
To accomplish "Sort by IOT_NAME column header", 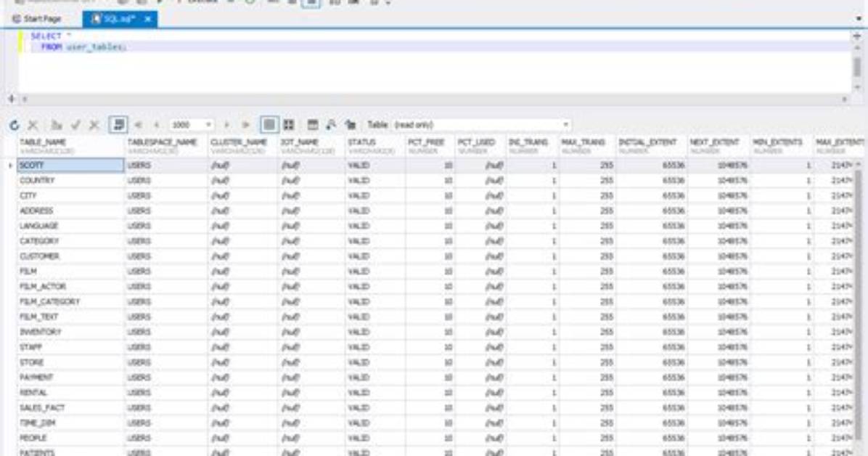I will point(311,146).
